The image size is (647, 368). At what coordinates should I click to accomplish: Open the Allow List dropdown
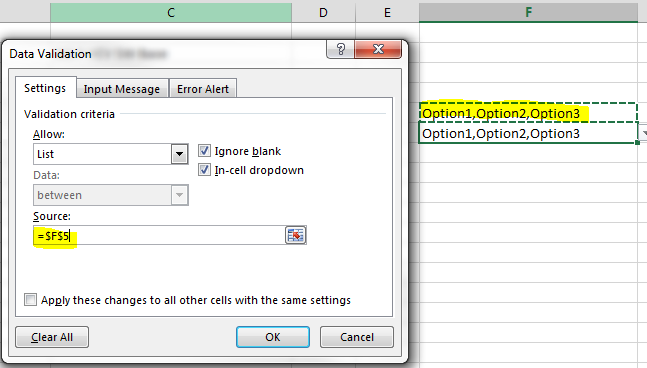tap(179, 154)
